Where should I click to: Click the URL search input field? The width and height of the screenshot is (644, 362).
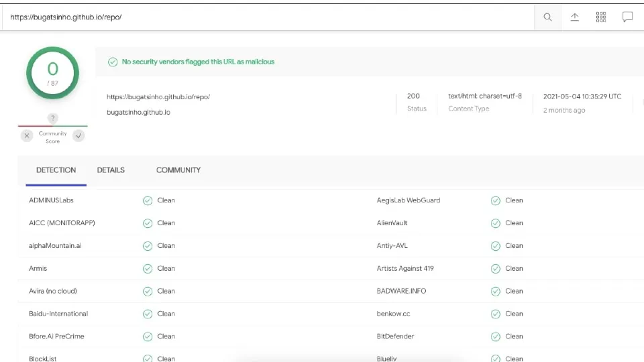click(x=268, y=17)
